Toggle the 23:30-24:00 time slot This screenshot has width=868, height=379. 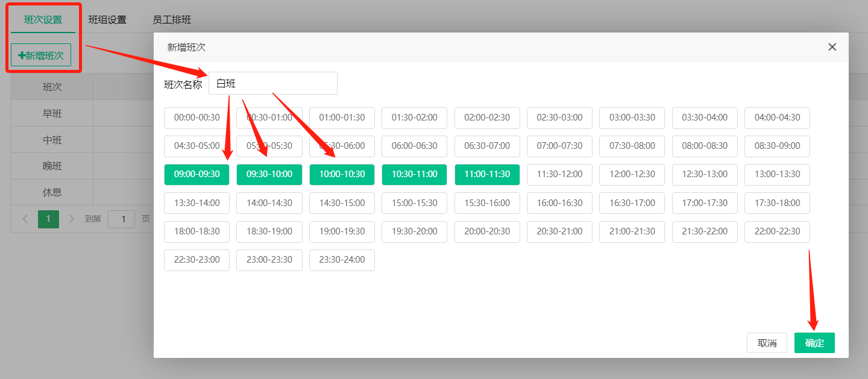(342, 260)
